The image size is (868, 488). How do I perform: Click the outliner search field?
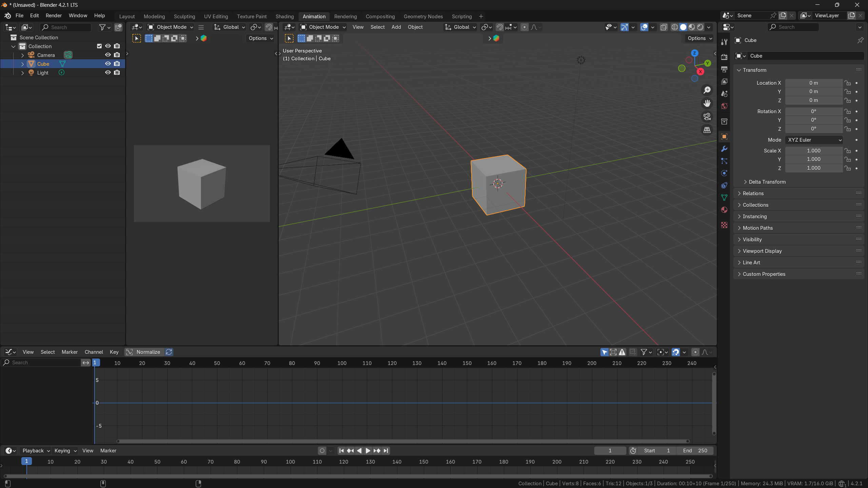click(66, 27)
